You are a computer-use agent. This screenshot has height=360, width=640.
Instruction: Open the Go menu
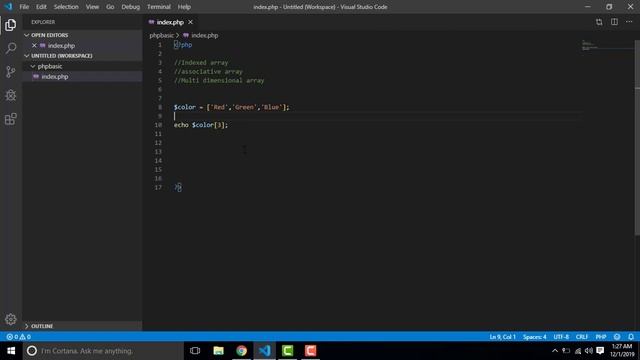click(x=110, y=7)
